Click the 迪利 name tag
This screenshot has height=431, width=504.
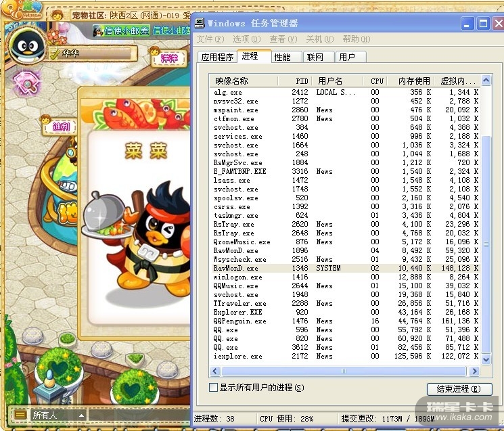(x=60, y=127)
